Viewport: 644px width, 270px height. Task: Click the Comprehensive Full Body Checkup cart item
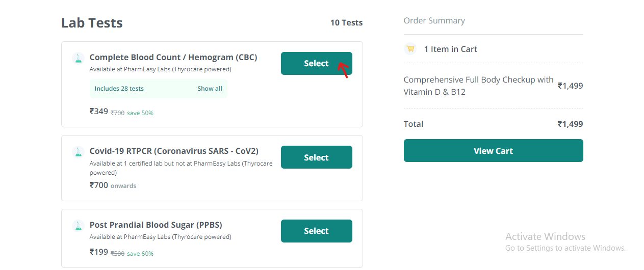[478, 86]
